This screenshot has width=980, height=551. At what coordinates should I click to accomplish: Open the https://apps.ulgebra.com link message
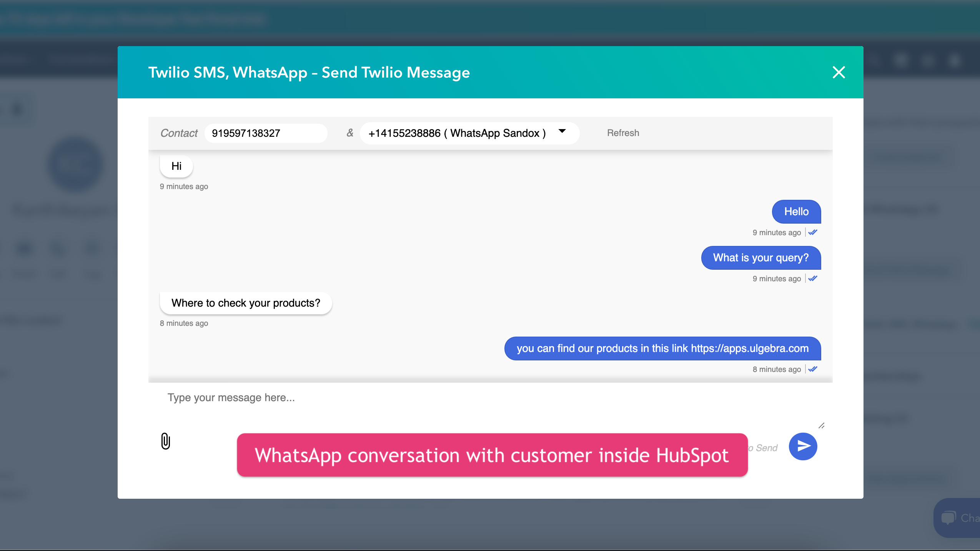pyautogui.click(x=662, y=349)
